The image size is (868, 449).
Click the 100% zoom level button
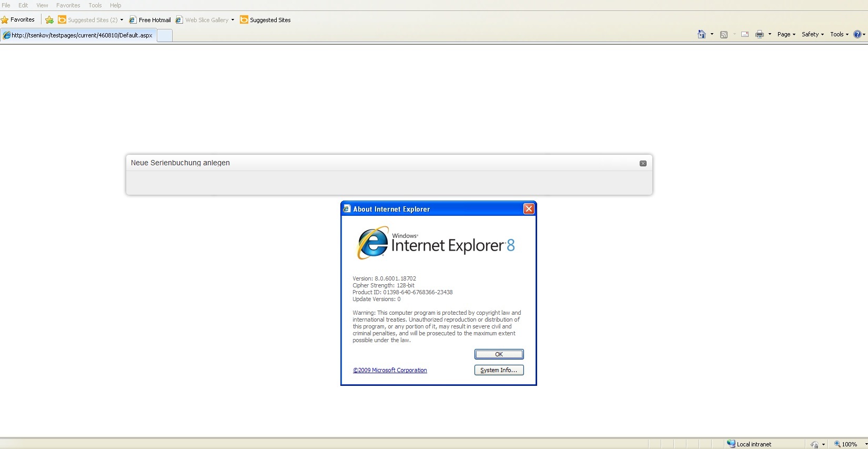click(846, 444)
